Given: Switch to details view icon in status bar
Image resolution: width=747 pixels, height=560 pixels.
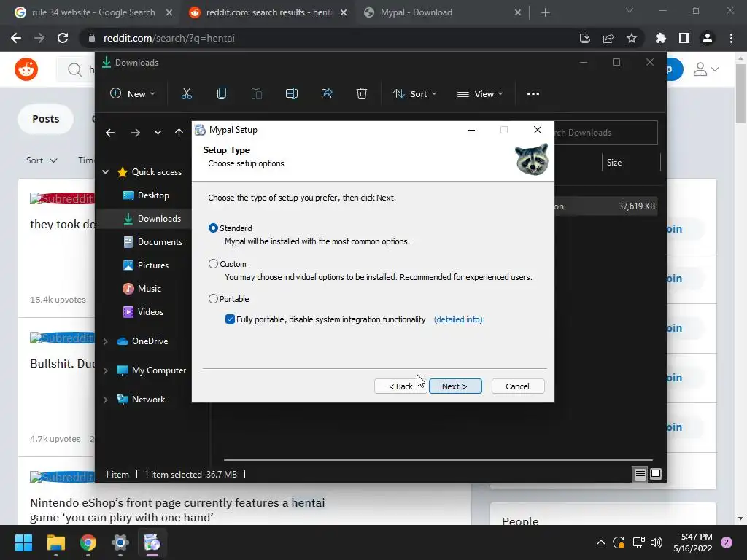Looking at the screenshot, I should 640,474.
